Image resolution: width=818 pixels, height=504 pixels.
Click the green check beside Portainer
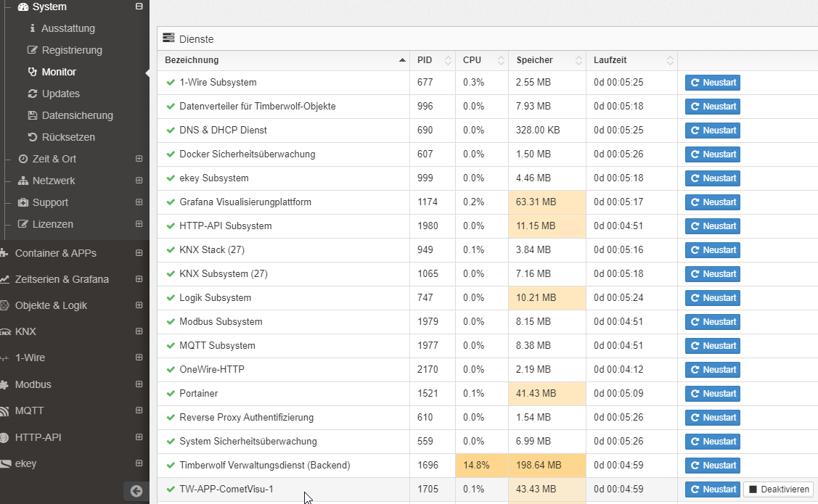[x=171, y=394]
